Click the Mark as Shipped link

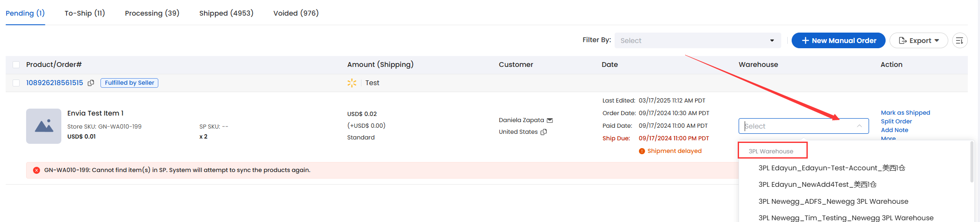[906, 113]
